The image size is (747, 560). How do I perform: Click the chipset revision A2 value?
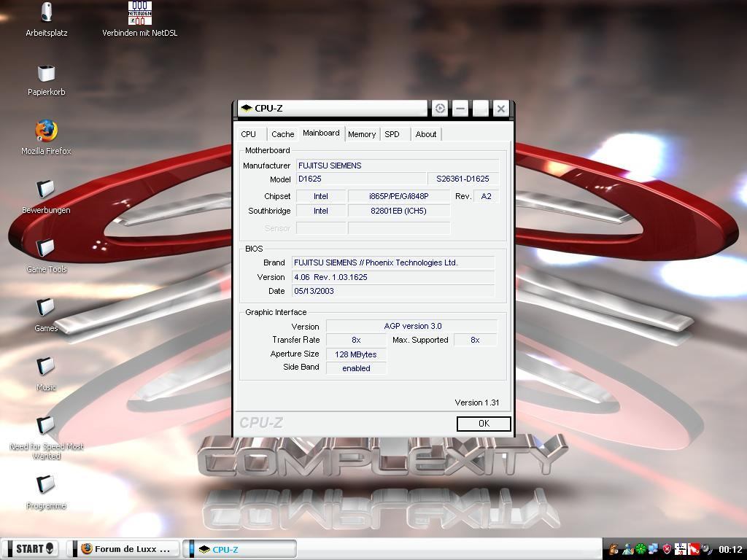(x=486, y=196)
